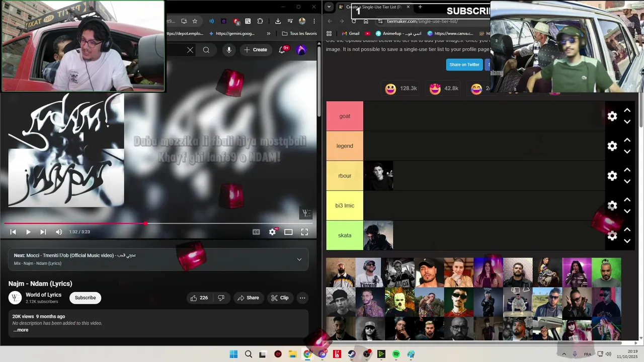Move the goat row down with chevron
This screenshot has width=644, height=362.
[x=627, y=122]
